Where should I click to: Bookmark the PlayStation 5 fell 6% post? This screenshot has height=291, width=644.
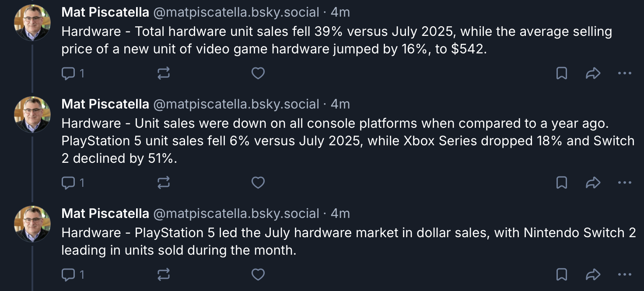(x=562, y=182)
